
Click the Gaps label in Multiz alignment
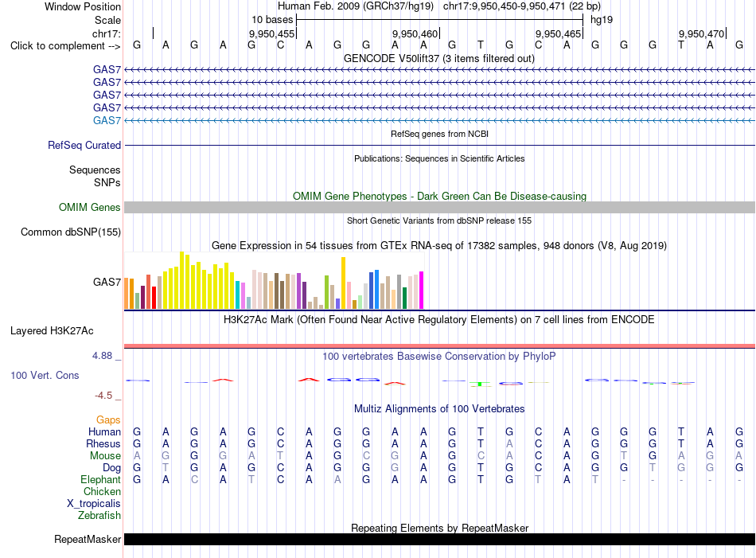click(x=108, y=420)
